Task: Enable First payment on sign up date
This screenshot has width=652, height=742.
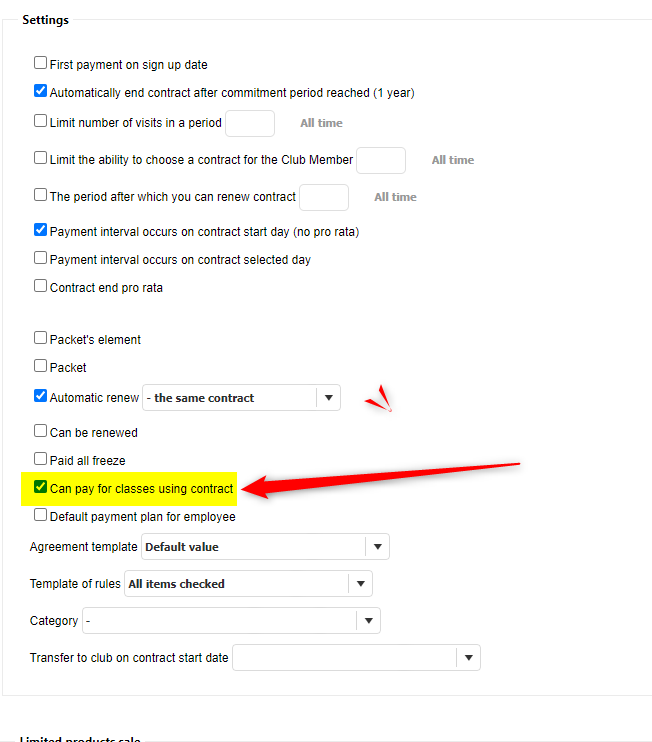Action: pyautogui.click(x=41, y=63)
